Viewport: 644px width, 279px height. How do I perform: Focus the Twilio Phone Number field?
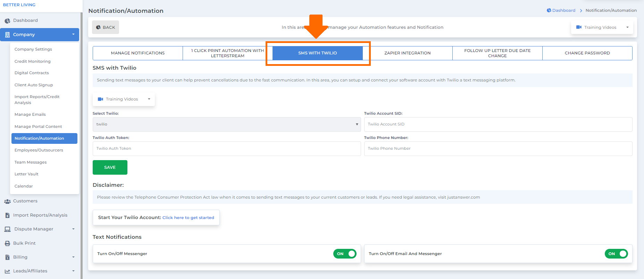(x=498, y=149)
